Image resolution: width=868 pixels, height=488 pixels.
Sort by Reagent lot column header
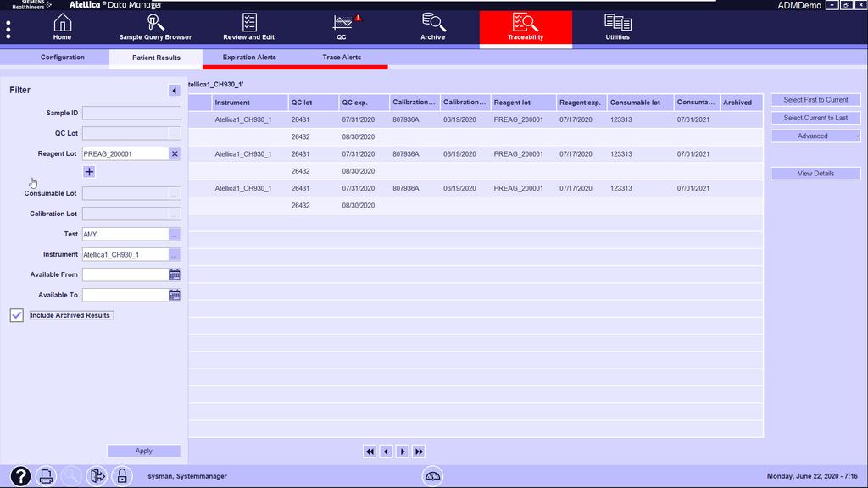[x=523, y=103]
